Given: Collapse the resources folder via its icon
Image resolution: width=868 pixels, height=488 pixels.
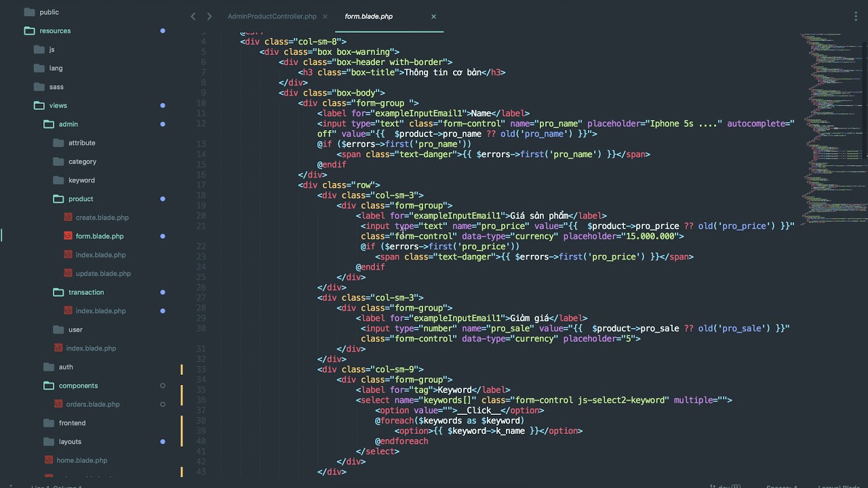Looking at the screenshot, I should point(29,30).
